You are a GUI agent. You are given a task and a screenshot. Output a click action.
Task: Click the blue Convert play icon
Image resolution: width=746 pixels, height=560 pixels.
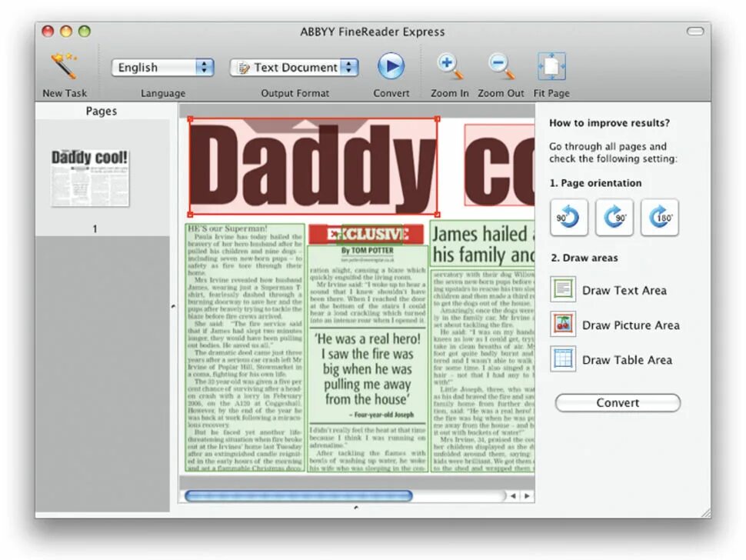click(391, 66)
